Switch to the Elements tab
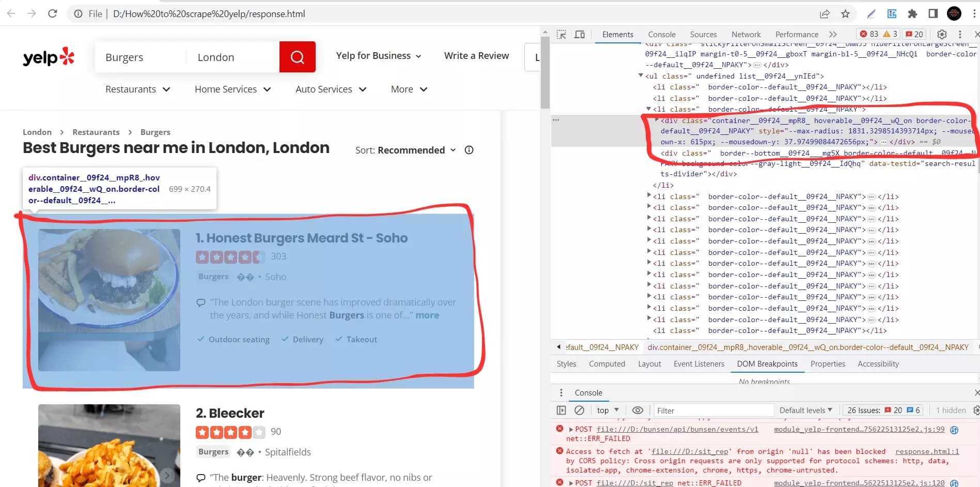 618,35
